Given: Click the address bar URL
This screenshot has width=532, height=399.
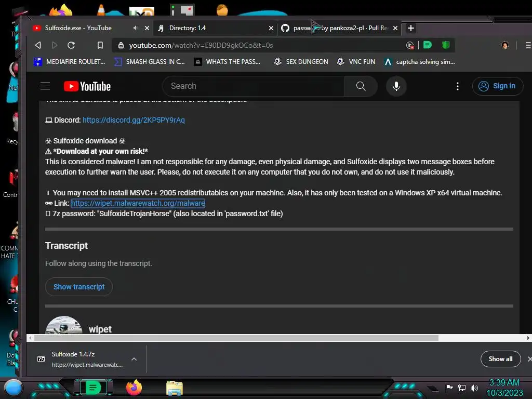Looking at the screenshot, I should [x=201, y=46].
